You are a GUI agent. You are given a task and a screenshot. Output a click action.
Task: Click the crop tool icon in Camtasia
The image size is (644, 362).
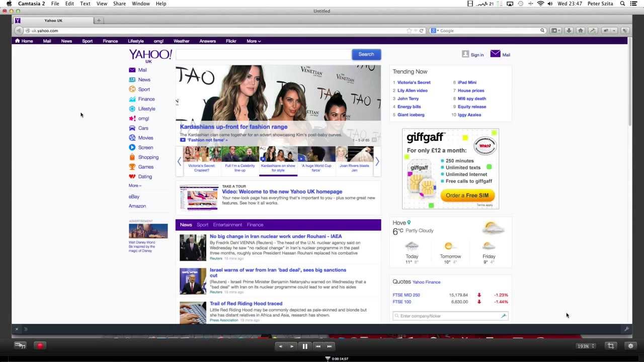pyautogui.click(x=611, y=346)
